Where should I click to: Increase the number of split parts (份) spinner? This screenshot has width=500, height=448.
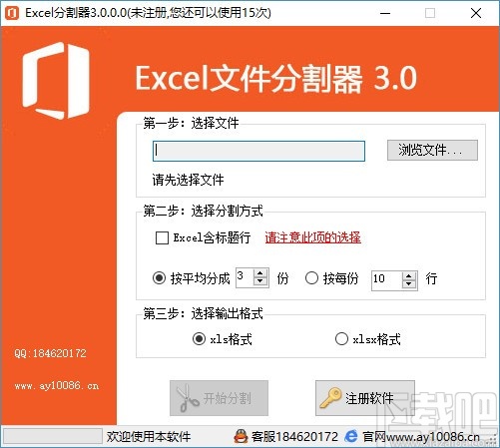260,273
